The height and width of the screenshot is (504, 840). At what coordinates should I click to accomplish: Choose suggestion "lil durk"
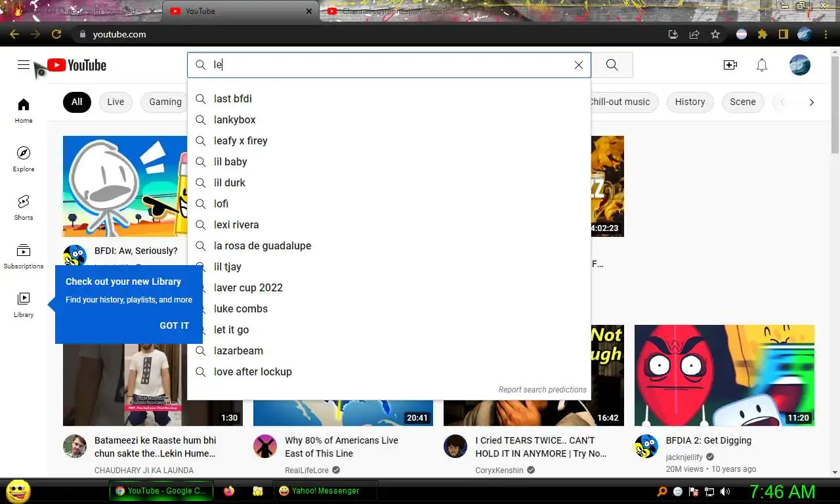(x=389, y=182)
